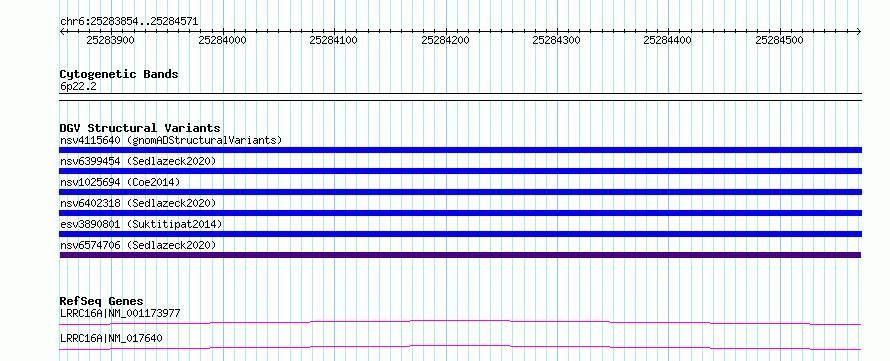890x361 pixels.
Task: Click ruler position 25284300
Action: 557,40
